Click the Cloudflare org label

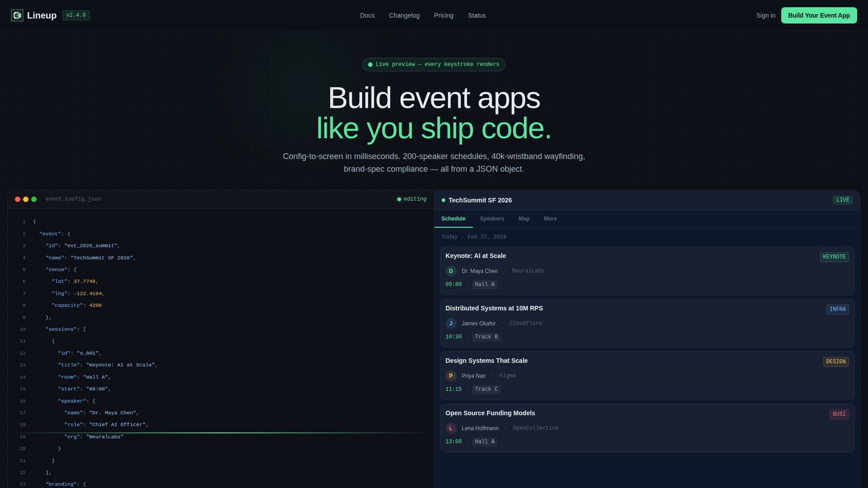526,324
